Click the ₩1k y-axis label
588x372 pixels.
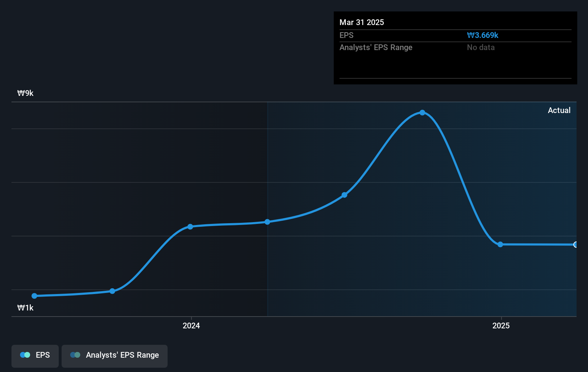(x=25, y=308)
